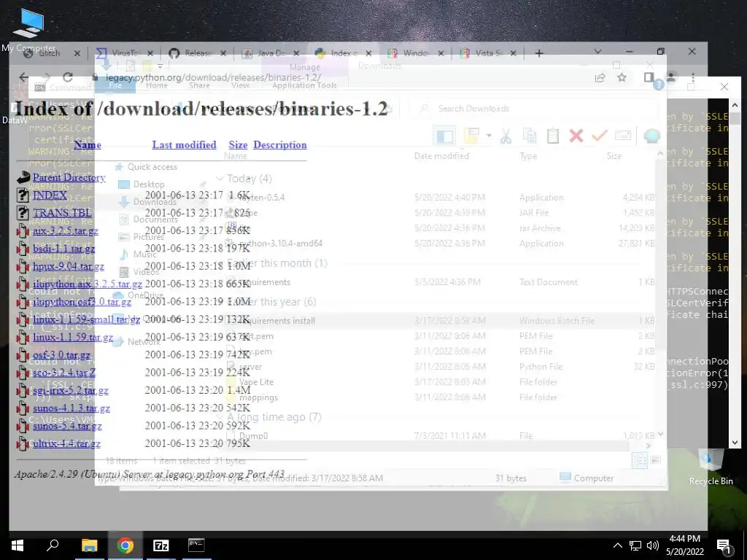Viewport: 747px width, 560px height.
Task: Close the Index of tab
Action: click(x=368, y=53)
